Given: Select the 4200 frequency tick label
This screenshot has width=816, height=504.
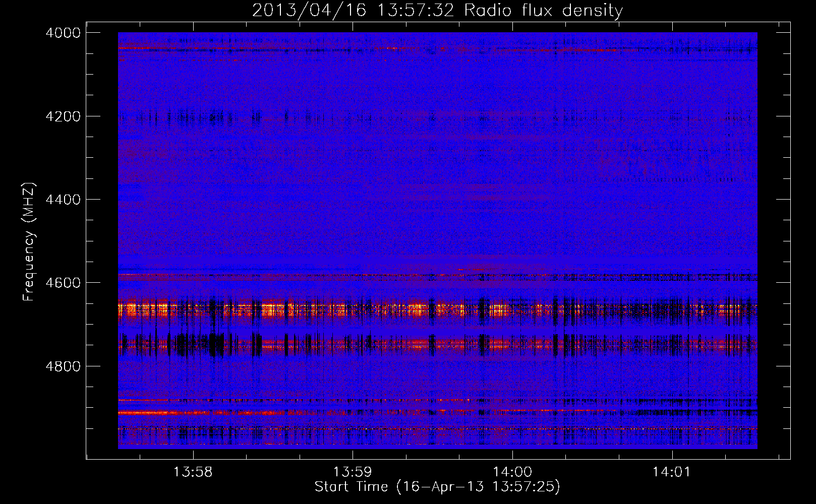Looking at the screenshot, I should [63, 116].
